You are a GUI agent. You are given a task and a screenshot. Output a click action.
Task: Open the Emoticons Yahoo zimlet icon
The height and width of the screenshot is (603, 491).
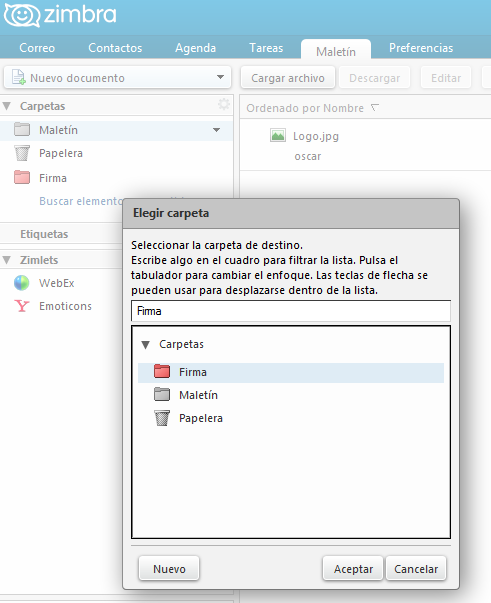click(x=22, y=306)
